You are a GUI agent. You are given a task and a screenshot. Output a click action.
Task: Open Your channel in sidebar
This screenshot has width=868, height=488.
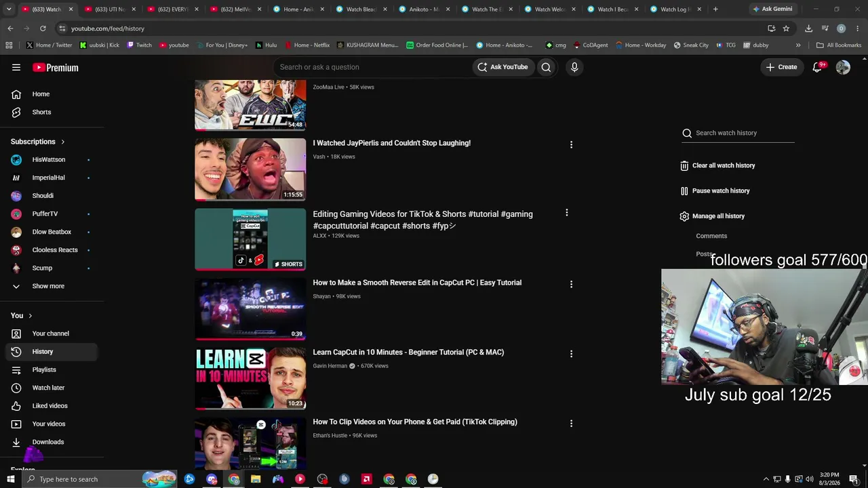52,333
